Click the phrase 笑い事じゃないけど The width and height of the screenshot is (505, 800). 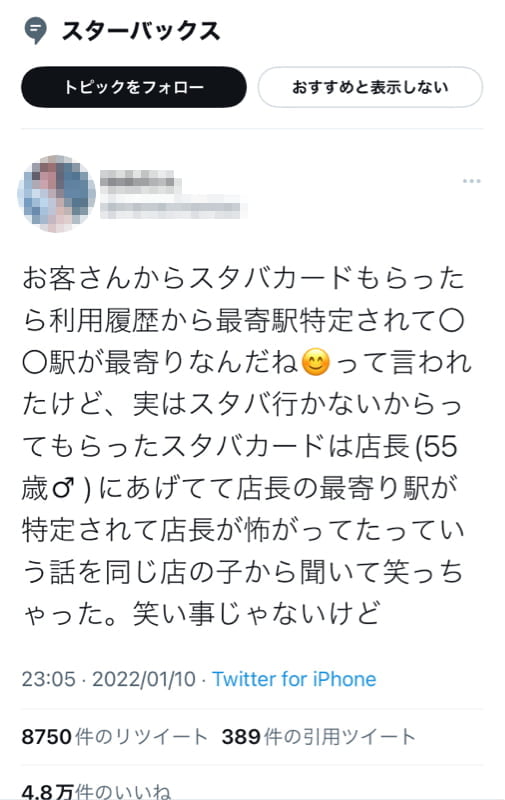(257, 614)
